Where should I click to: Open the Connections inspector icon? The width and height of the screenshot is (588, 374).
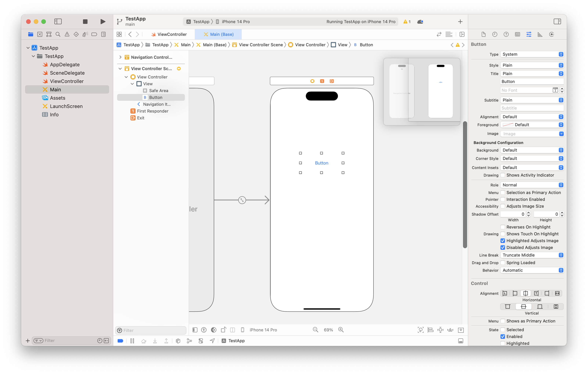551,34
